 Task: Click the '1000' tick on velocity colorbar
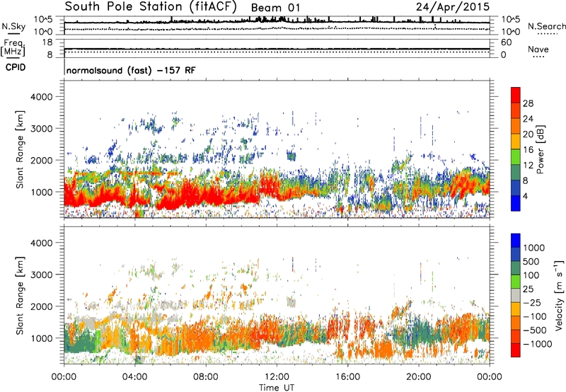coord(534,248)
